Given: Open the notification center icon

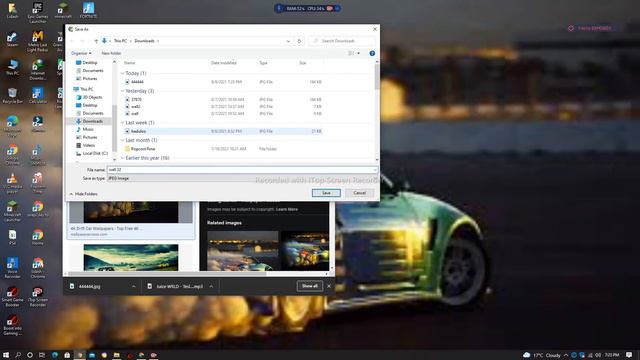Looking at the screenshot, I should click(629, 355).
